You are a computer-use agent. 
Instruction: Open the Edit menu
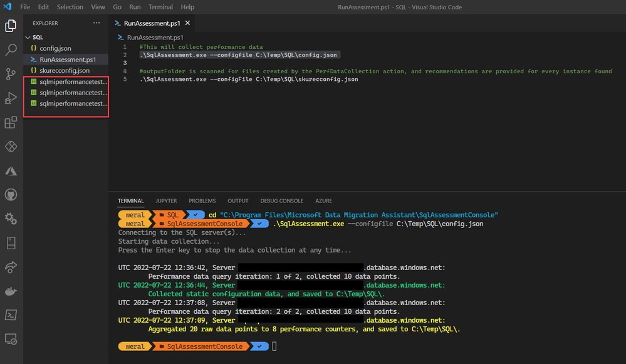[x=43, y=7]
